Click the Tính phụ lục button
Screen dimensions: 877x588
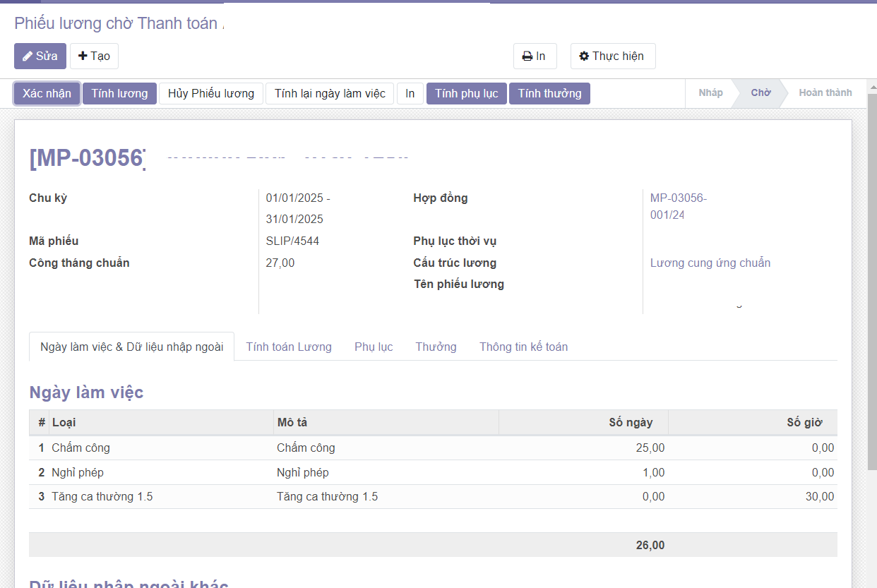[466, 94]
